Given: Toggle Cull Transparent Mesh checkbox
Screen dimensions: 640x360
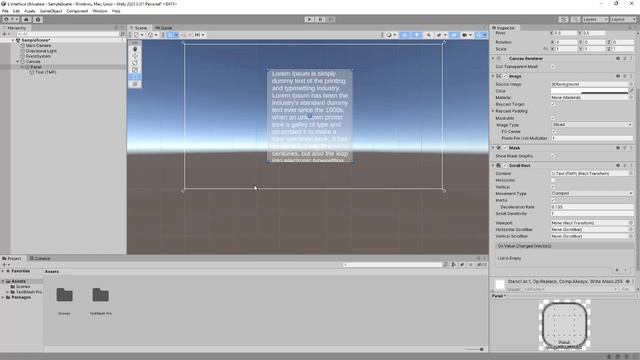Looking at the screenshot, I should click(553, 67).
